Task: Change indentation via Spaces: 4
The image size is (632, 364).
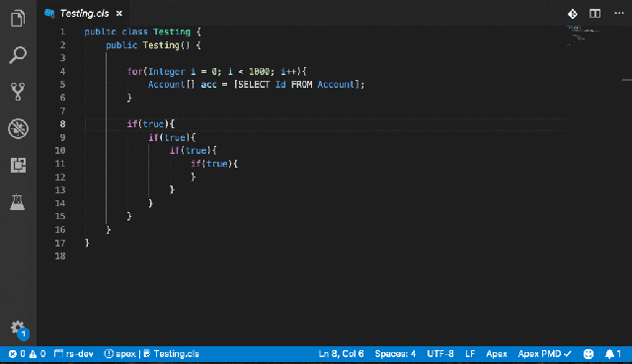Action: [x=395, y=354]
